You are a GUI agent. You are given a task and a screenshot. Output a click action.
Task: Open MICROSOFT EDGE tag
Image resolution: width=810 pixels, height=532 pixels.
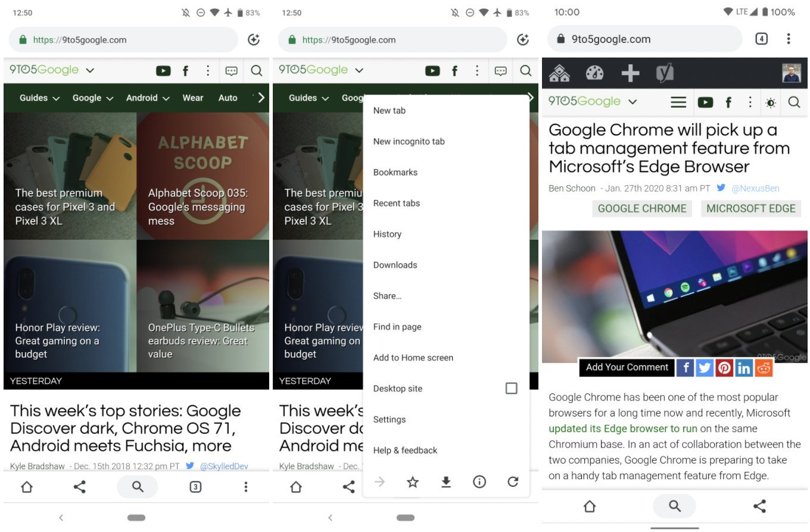[751, 208]
